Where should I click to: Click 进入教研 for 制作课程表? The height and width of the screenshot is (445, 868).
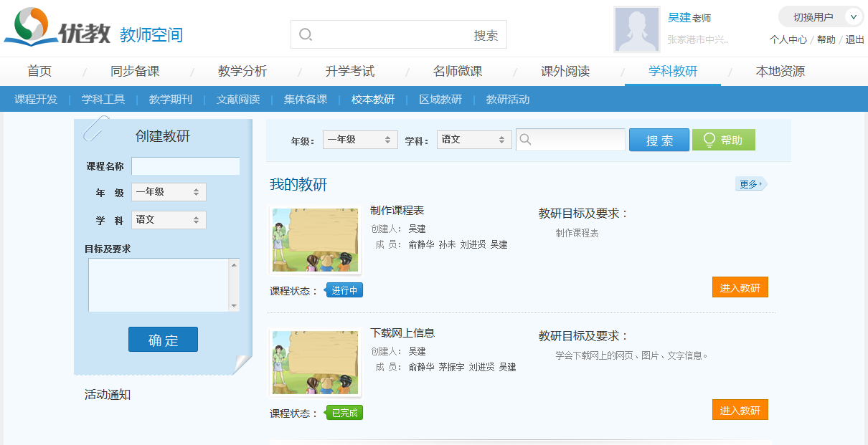point(740,287)
